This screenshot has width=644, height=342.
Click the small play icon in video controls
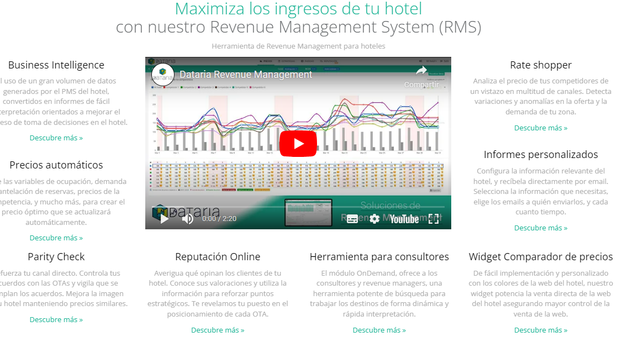click(164, 219)
